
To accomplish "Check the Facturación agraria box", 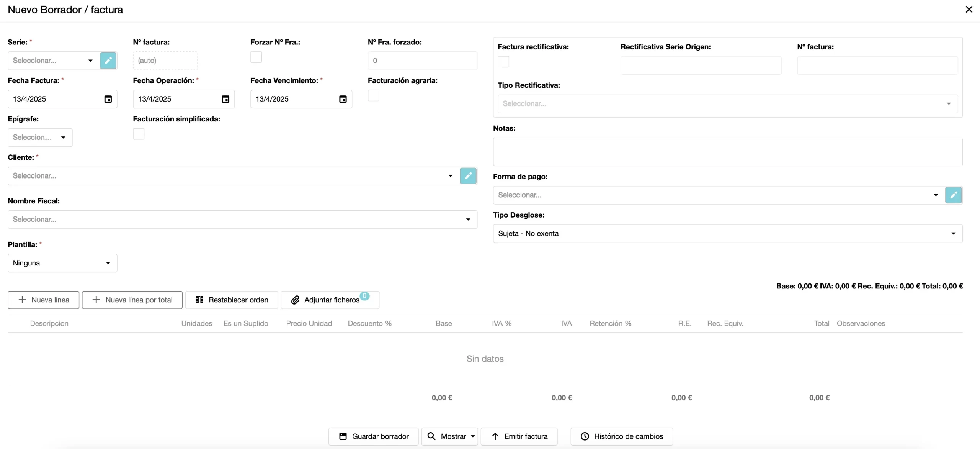I will 373,95.
